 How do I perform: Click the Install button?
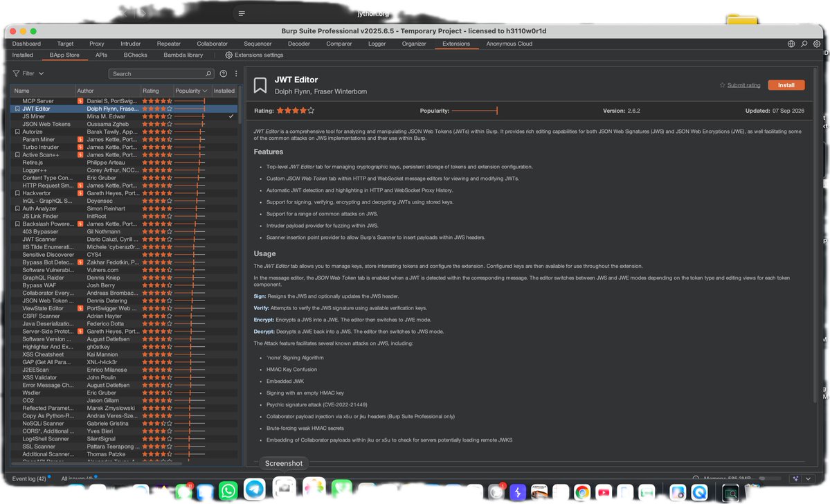coord(786,84)
